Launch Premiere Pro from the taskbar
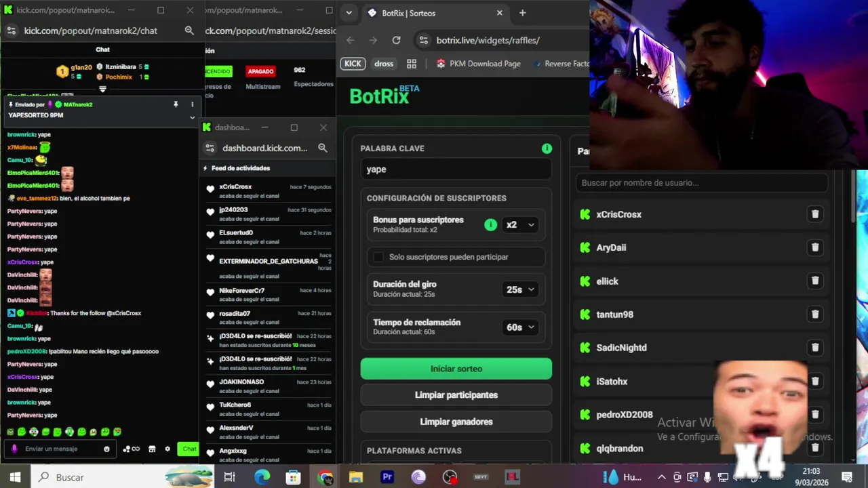 coord(387,477)
